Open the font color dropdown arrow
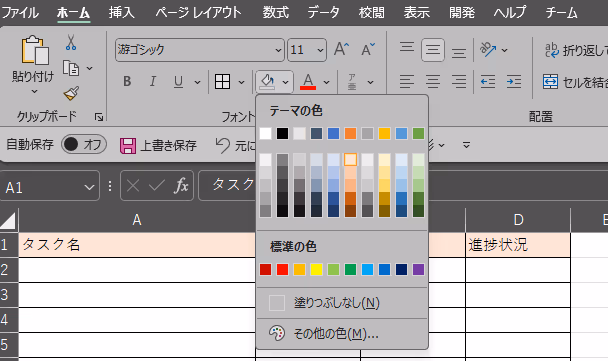 click(x=326, y=82)
